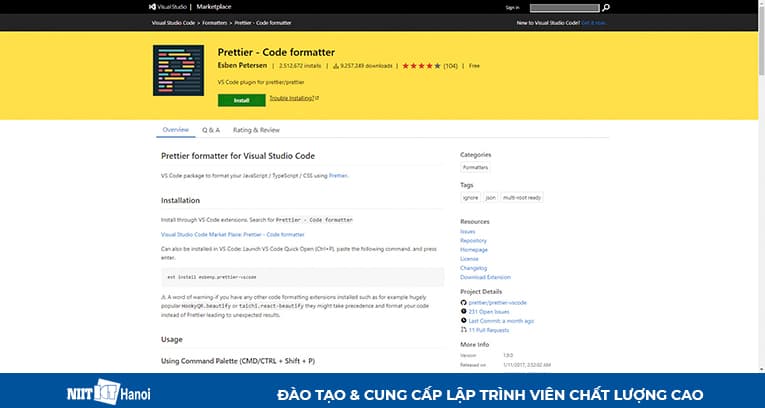Viewport: 765px width, 408px height.
Task: Open the Homepage resource link
Action: 474,250
